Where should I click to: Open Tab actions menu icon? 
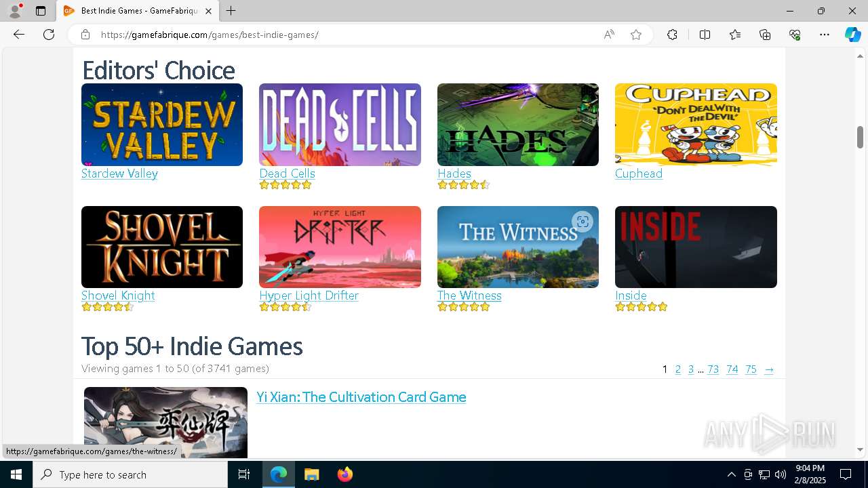pyautogui.click(x=41, y=11)
